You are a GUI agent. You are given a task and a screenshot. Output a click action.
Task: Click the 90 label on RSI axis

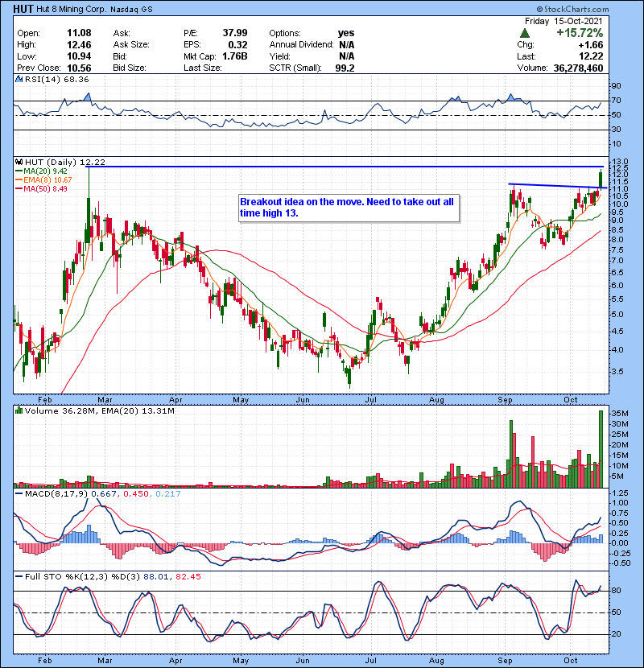point(617,86)
